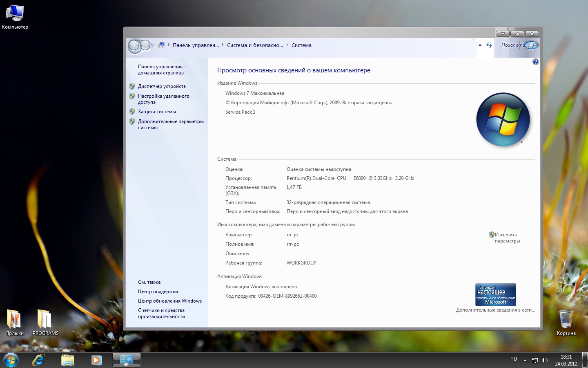The width and height of the screenshot is (588, 368).
Task: Click Оценка системы недоступна link
Action: [318, 169]
